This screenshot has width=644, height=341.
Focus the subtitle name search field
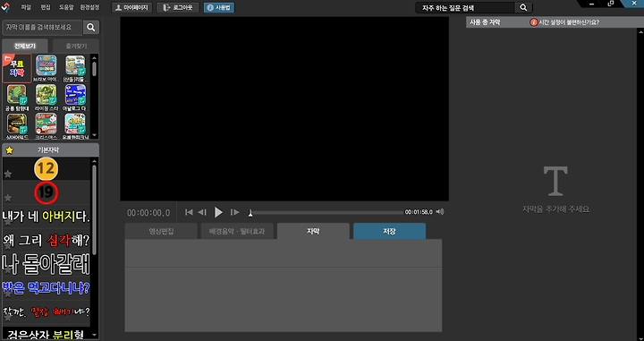point(43,27)
